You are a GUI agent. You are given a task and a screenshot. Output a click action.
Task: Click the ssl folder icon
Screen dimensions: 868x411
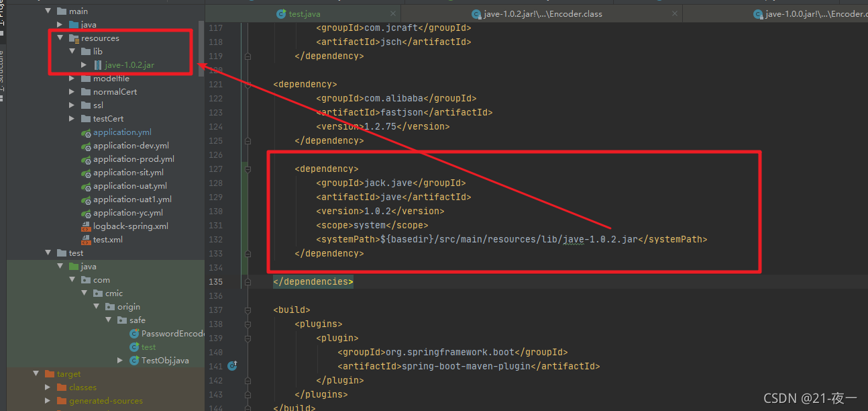click(x=86, y=105)
